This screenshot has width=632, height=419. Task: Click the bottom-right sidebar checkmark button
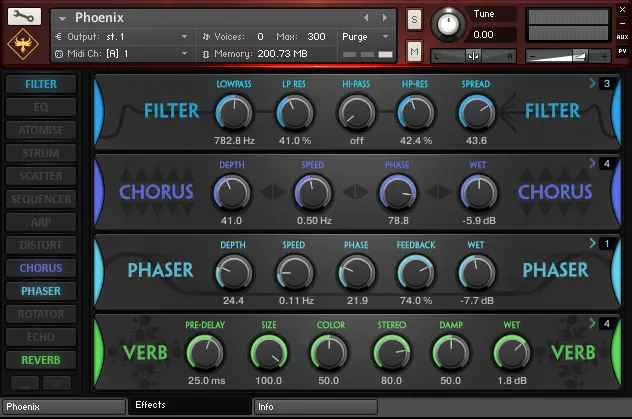pos(57,383)
